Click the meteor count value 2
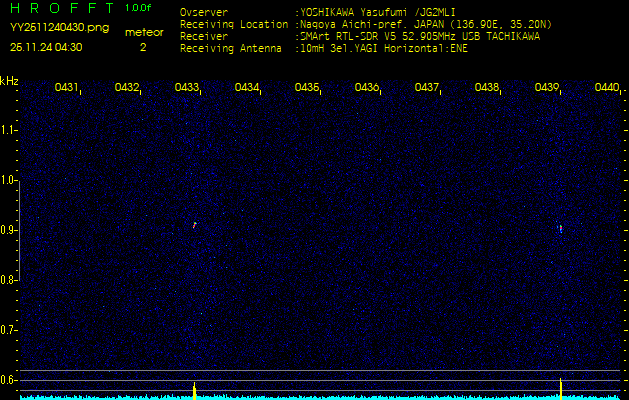Screen dimensions: 629x400 143,46
